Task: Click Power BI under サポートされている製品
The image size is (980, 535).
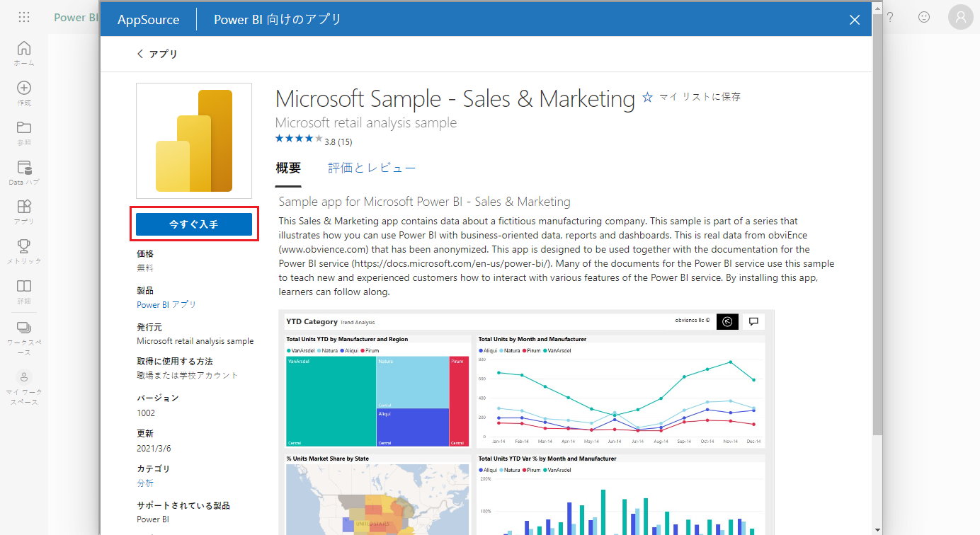Action: tap(153, 519)
